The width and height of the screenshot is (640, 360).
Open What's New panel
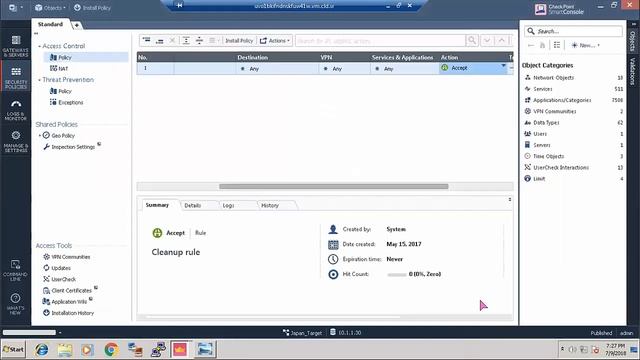tap(16, 304)
